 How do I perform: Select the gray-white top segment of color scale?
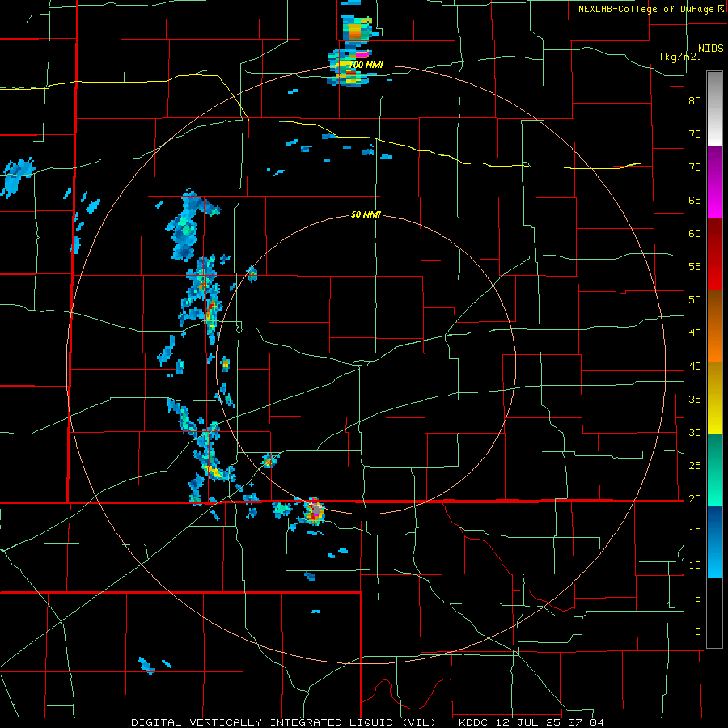pyautogui.click(x=714, y=108)
